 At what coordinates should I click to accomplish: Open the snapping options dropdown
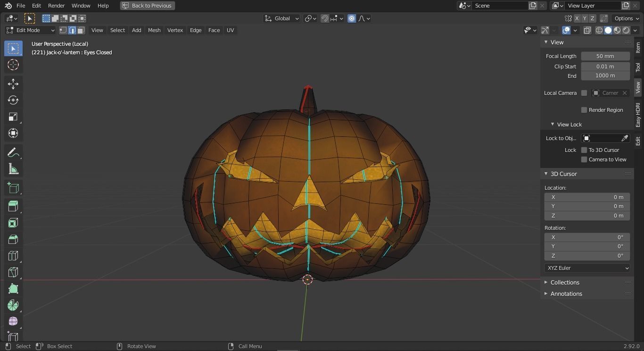(337, 18)
